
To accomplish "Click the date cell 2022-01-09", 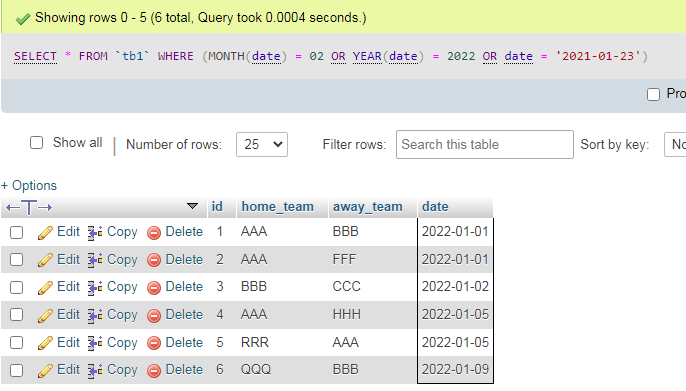I will click(x=455, y=370).
